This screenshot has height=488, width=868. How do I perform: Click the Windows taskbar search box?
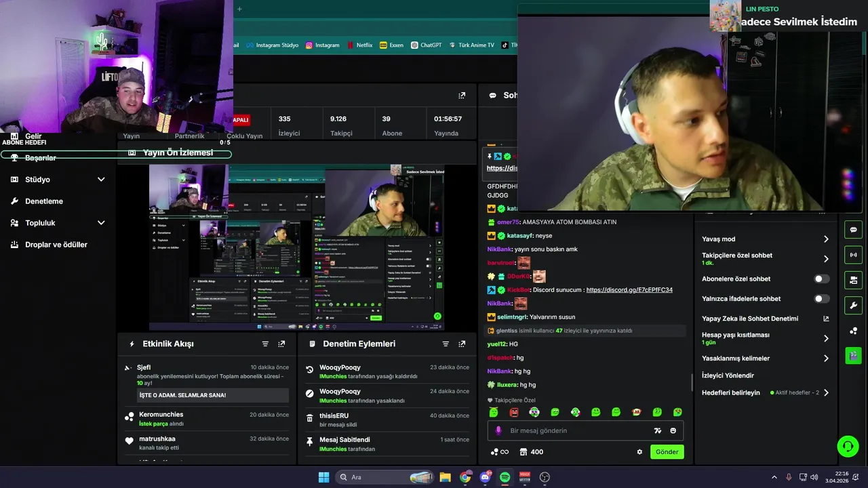point(385,477)
